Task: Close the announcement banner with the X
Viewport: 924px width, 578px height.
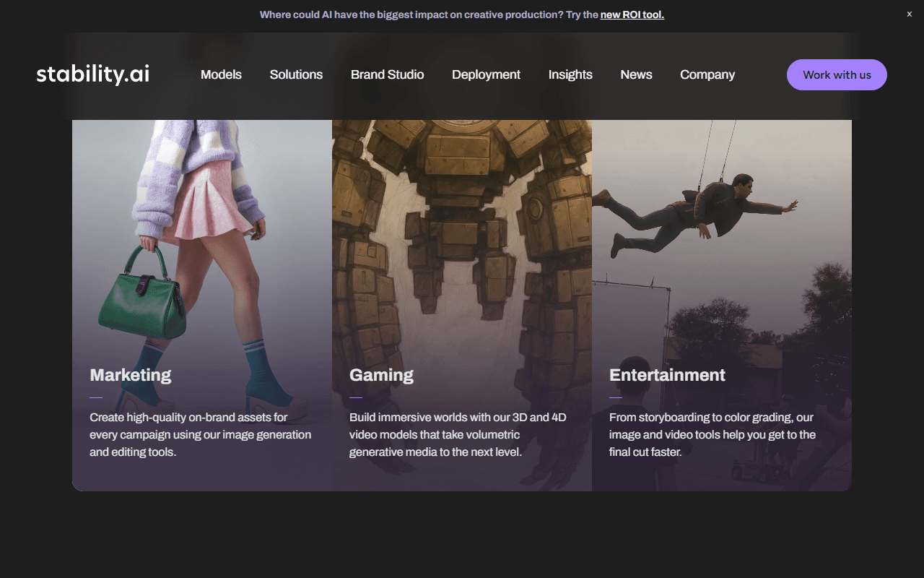Action: (909, 14)
